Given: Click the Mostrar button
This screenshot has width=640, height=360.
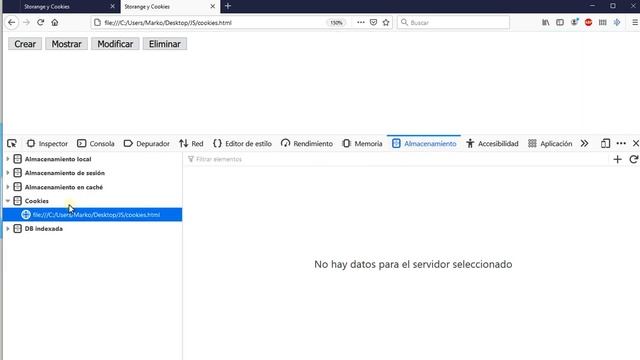Looking at the screenshot, I should tap(67, 44).
